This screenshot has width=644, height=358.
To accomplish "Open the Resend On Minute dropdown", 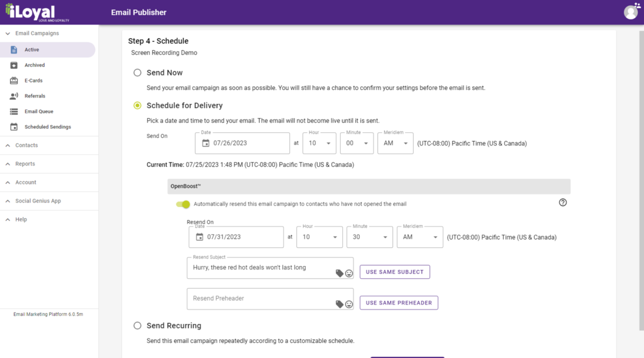I will [x=369, y=237].
